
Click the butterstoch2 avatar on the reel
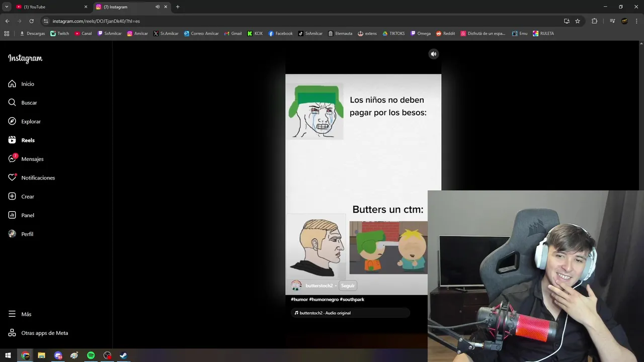296,286
